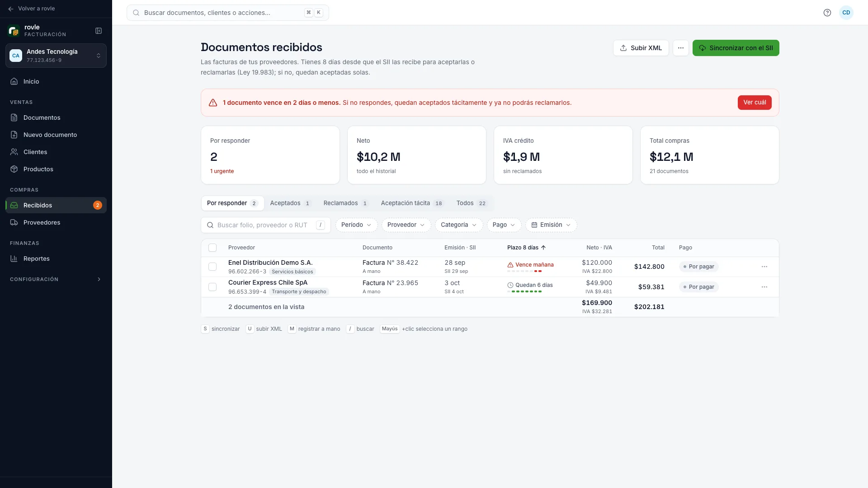Click the CA company avatar
The width and height of the screenshot is (868, 488).
[16, 56]
